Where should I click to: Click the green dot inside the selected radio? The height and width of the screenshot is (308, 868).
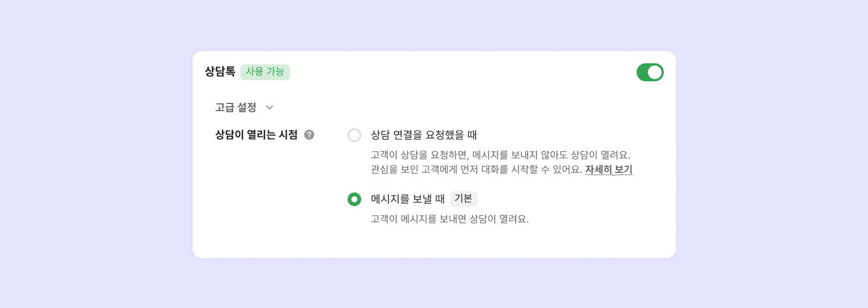(x=354, y=199)
